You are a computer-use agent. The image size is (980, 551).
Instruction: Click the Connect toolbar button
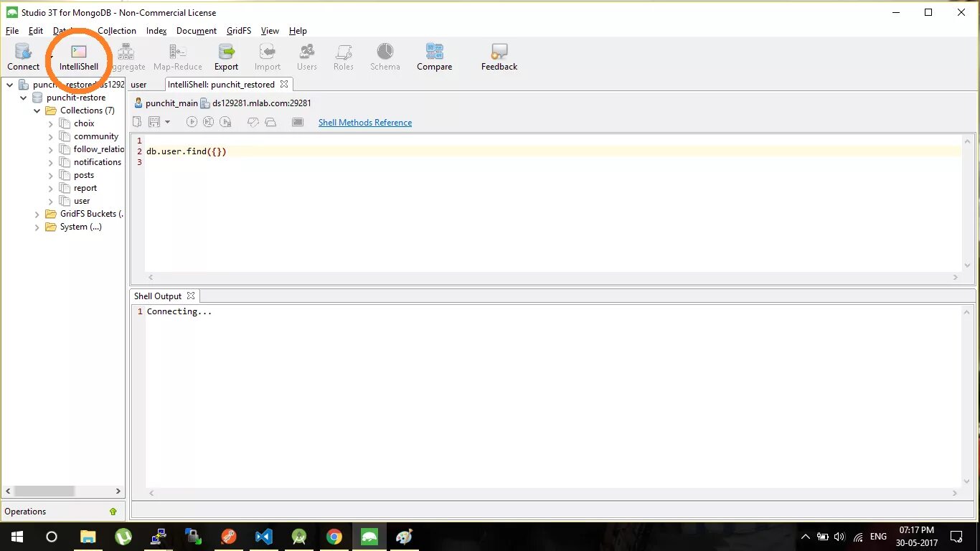24,57
